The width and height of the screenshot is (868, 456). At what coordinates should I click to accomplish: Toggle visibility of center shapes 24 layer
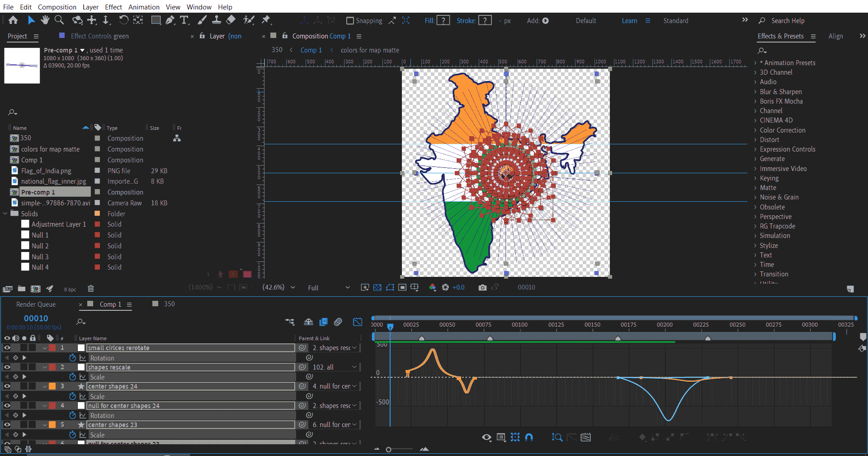(x=7, y=386)
